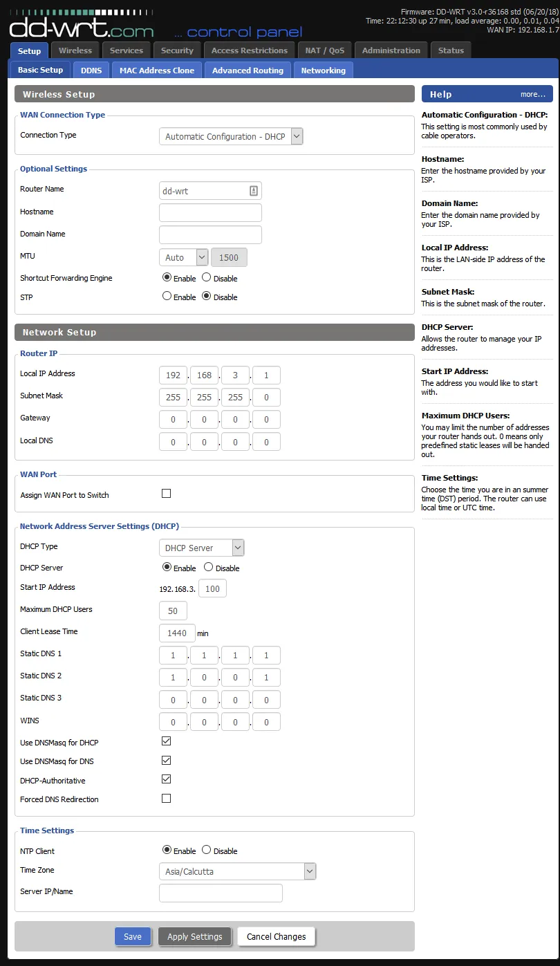Open the Help more... link
This screenshot has height=966, width=560.
pyautogui.click(x=533, y=94)
